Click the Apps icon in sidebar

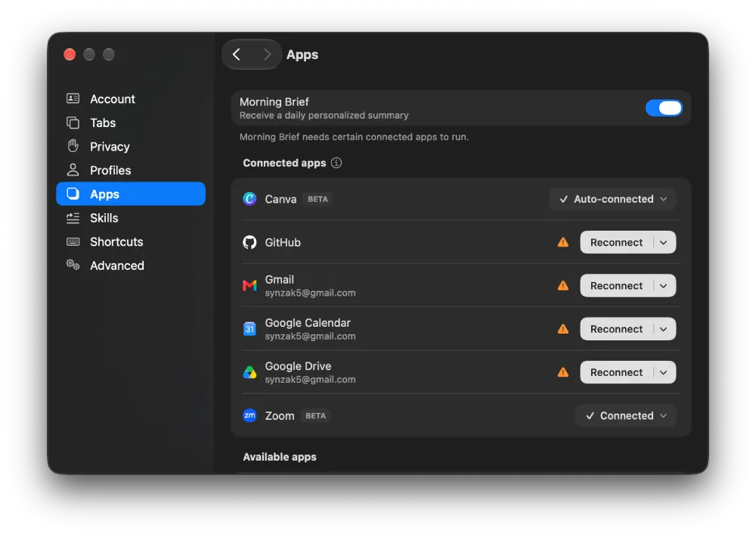point(73,194)
